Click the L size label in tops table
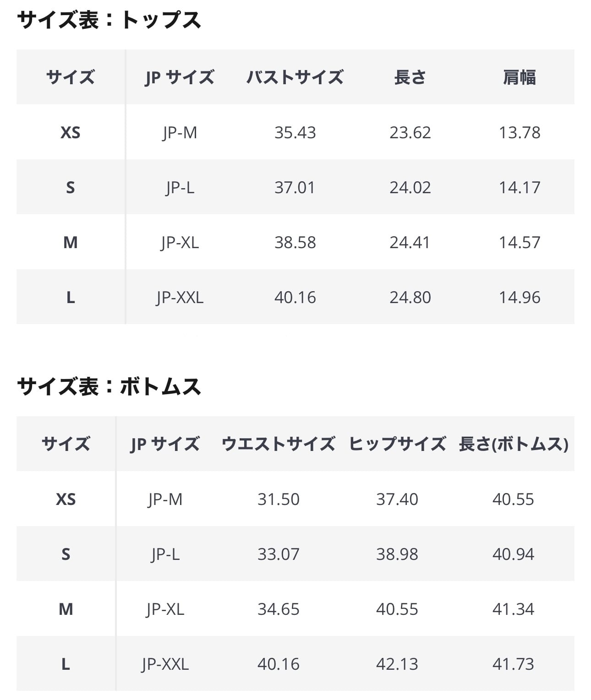591x700 pixels. pos(71,297)
